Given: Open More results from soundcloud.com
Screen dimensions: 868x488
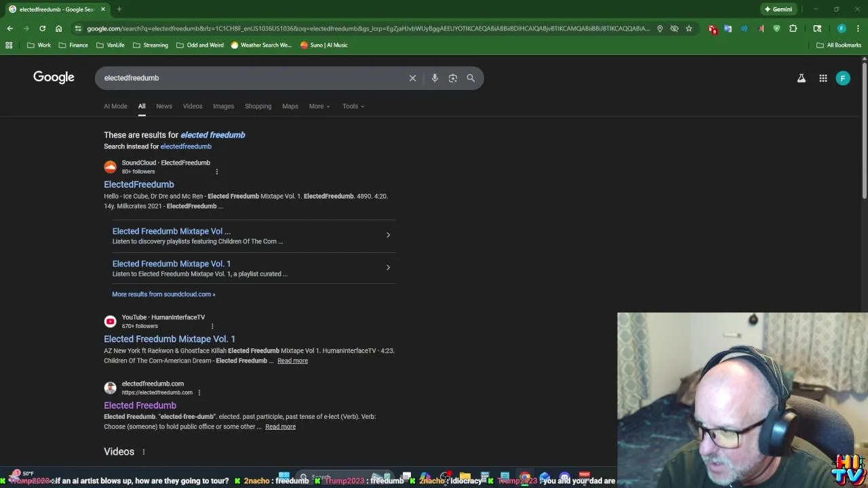Looking at the screenshot, I should (x=163, y=294).
